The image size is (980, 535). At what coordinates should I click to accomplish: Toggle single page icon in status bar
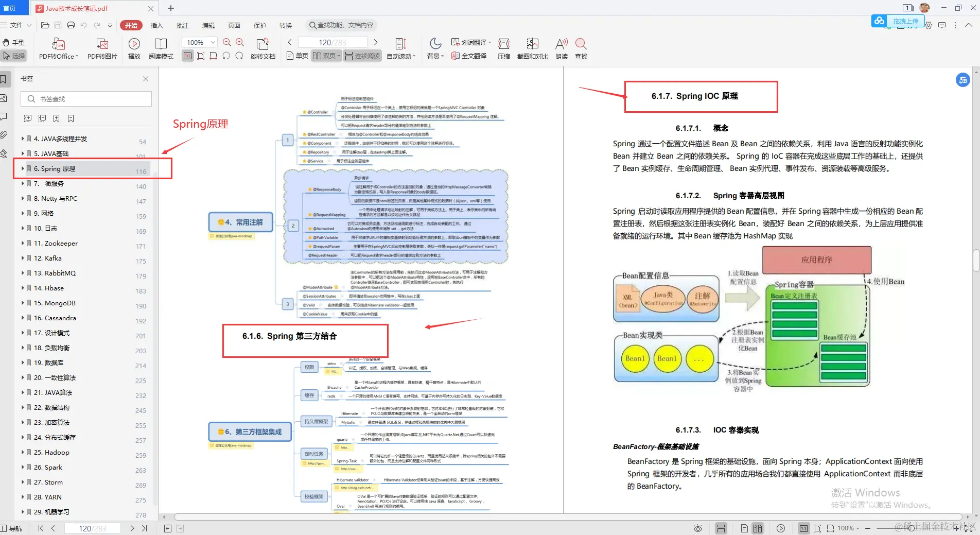(744, 528)
